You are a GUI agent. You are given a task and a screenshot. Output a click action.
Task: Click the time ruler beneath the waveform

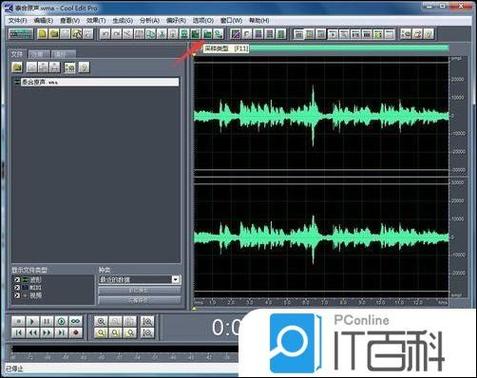(321, 302)
